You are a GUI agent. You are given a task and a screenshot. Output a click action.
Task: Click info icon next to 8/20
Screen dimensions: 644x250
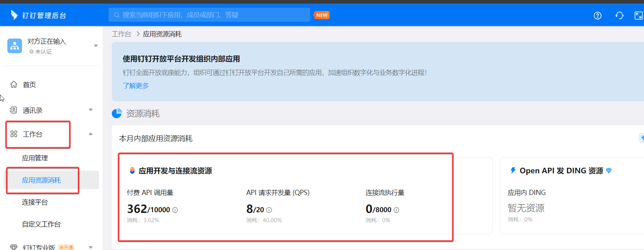pyautogui.click(x=269, y=210)
